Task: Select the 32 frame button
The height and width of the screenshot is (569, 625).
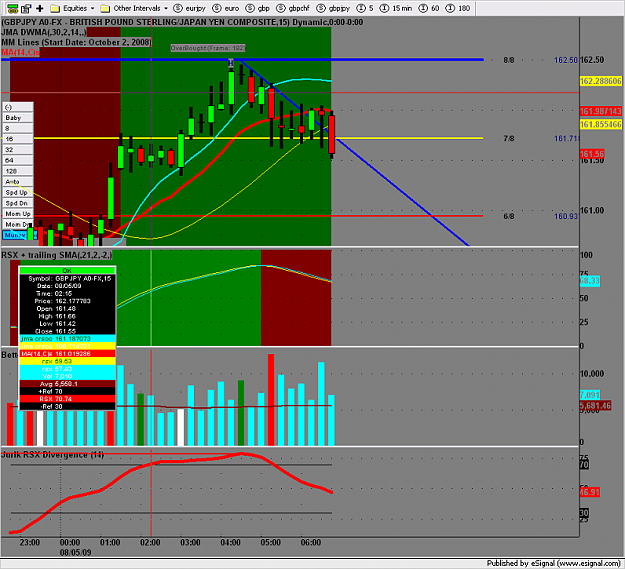Action: [18, 150]
